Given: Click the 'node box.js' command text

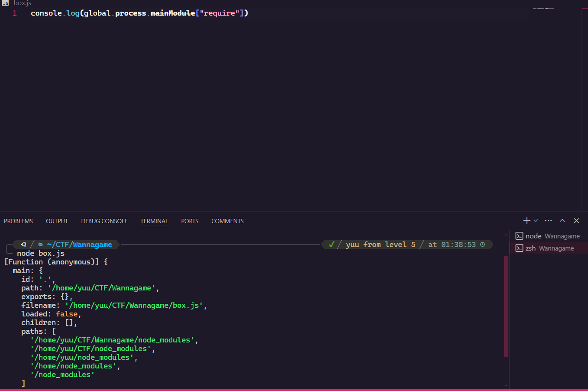Looking at the screenshot, I should [x=41, y=253].
